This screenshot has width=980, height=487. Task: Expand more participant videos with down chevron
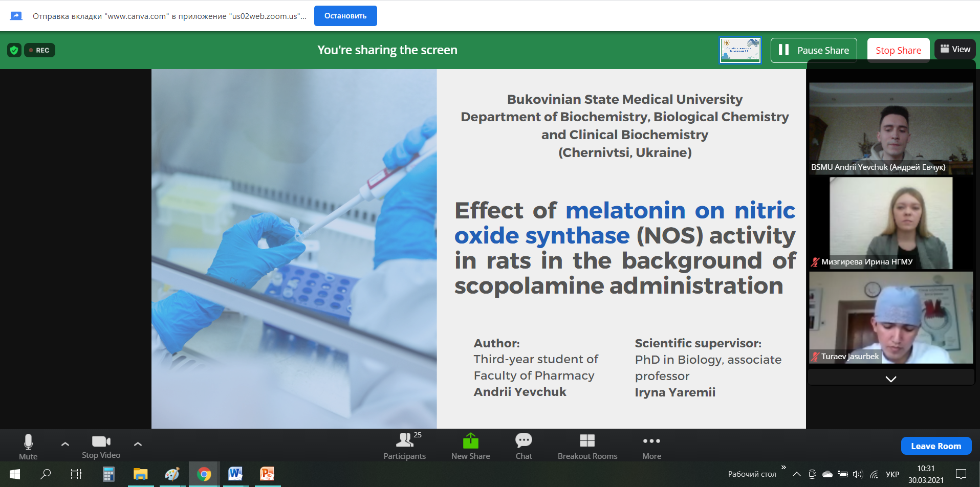891,379
